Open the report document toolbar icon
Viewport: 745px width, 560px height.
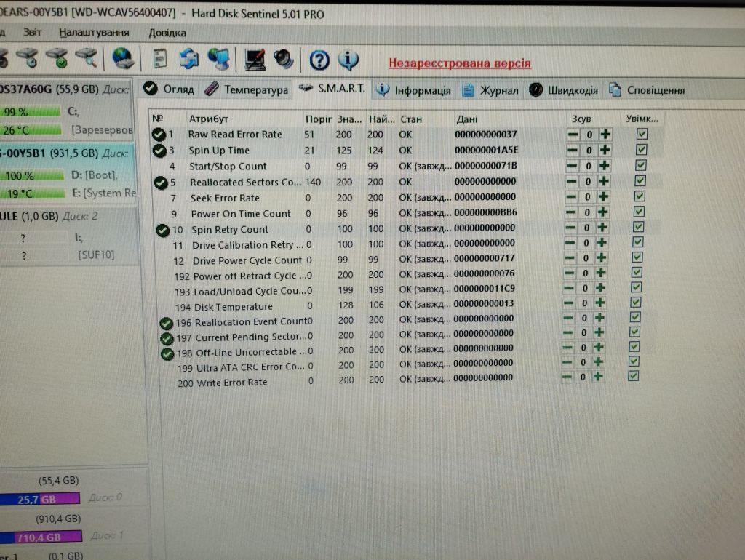pyautogui.click(x=160, y=59)
